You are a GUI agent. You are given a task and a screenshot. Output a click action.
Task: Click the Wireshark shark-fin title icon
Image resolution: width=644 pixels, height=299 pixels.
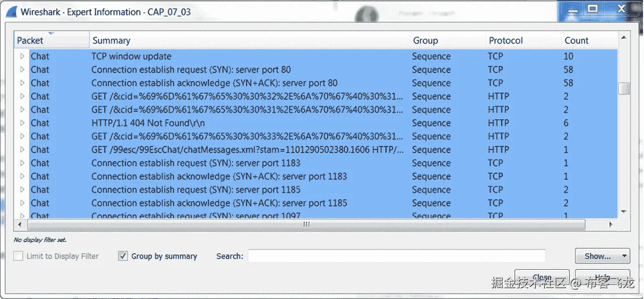(11, 12)
